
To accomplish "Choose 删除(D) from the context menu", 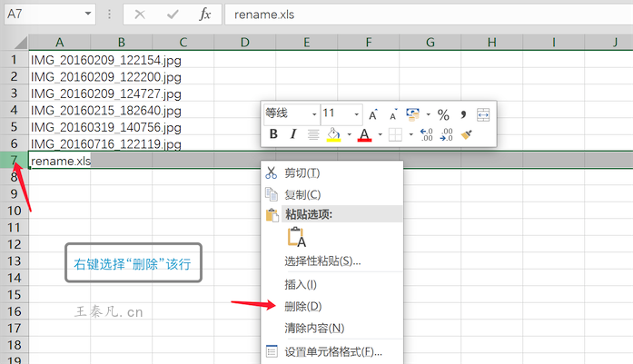I will click(302, 306).
